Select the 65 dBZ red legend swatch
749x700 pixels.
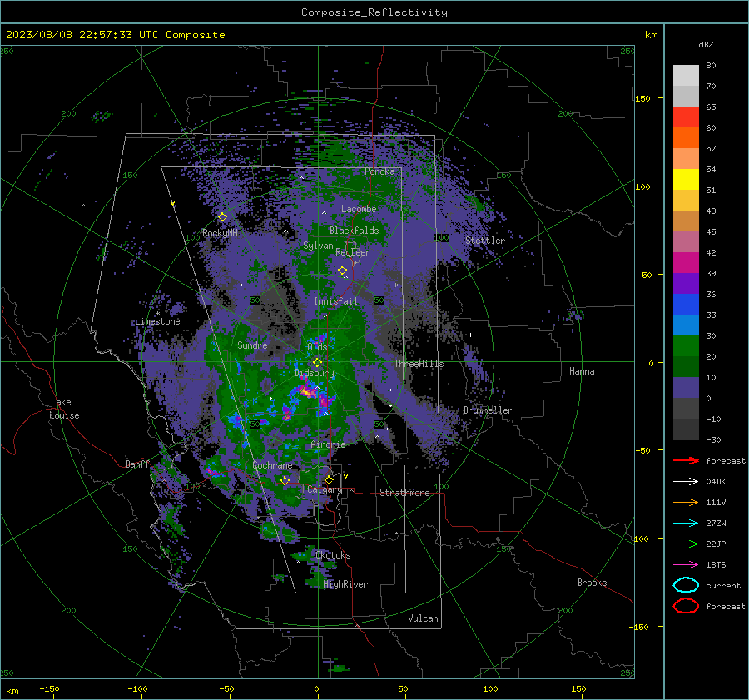point(686,117)
